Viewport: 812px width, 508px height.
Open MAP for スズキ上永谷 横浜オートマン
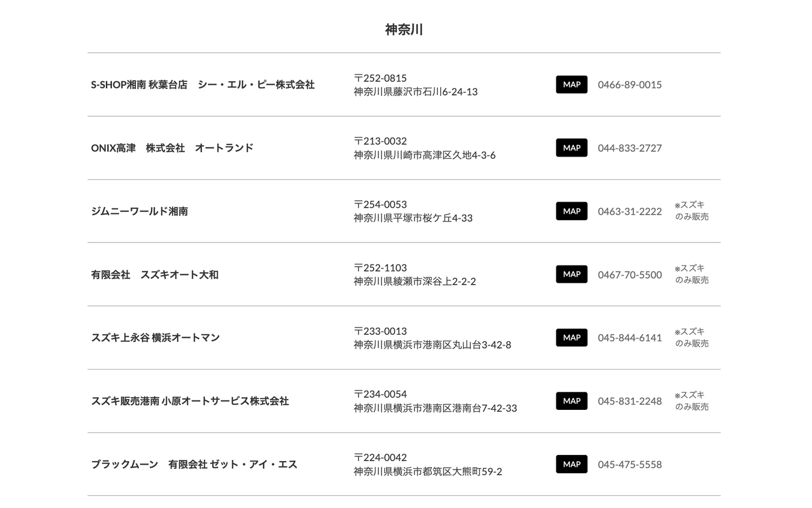pos(571,338)
